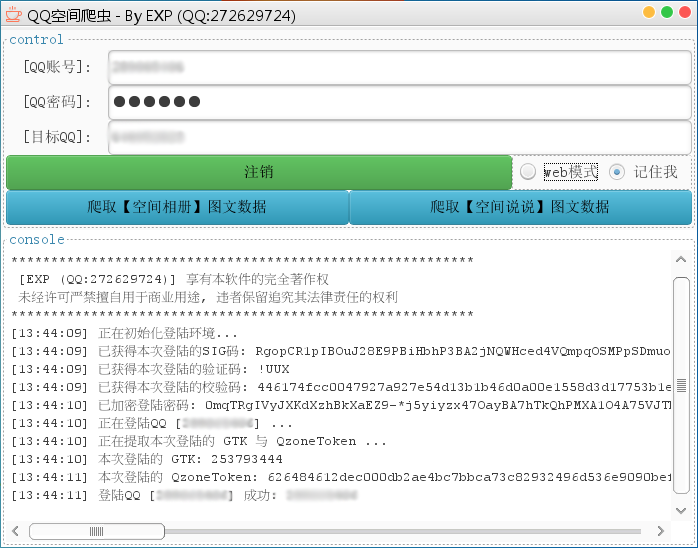The image size is (698, 548).
Task: Click the 验证码 !UUX log line
Action: [150, 369]
